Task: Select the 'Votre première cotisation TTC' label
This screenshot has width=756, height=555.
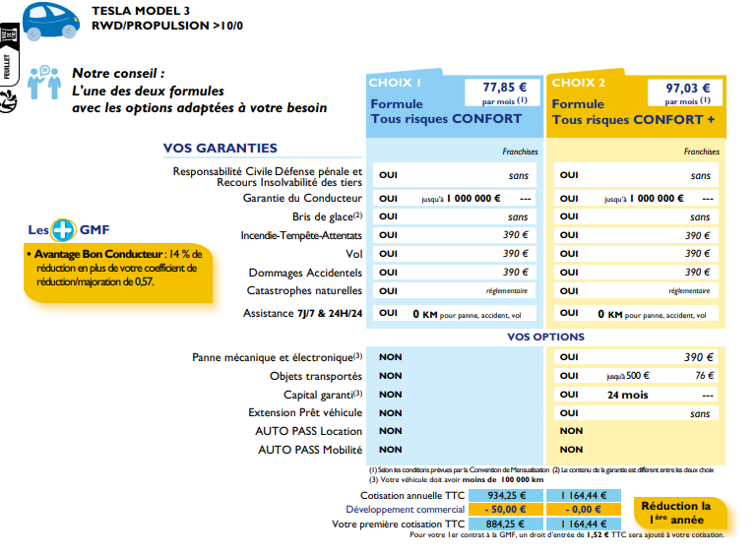Action: 399,524
